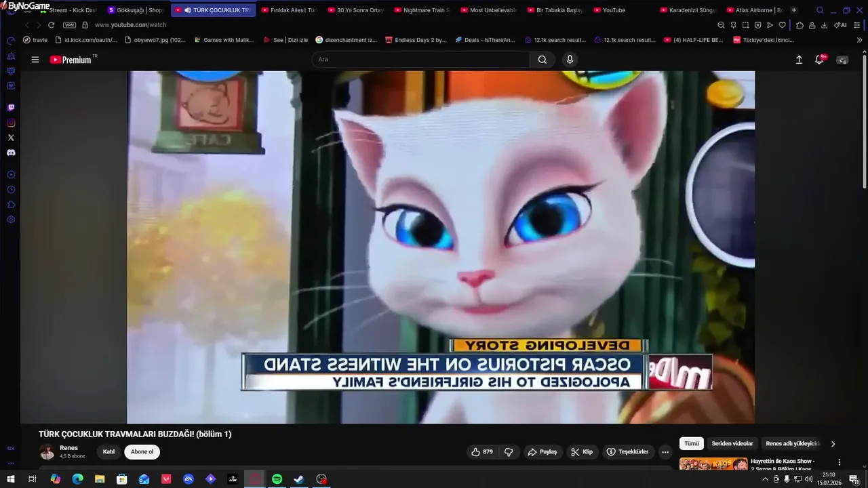This screenshot has width=868, height=488.
Task: Open more actions (three dots) under the video
Action: pos(665,452)
